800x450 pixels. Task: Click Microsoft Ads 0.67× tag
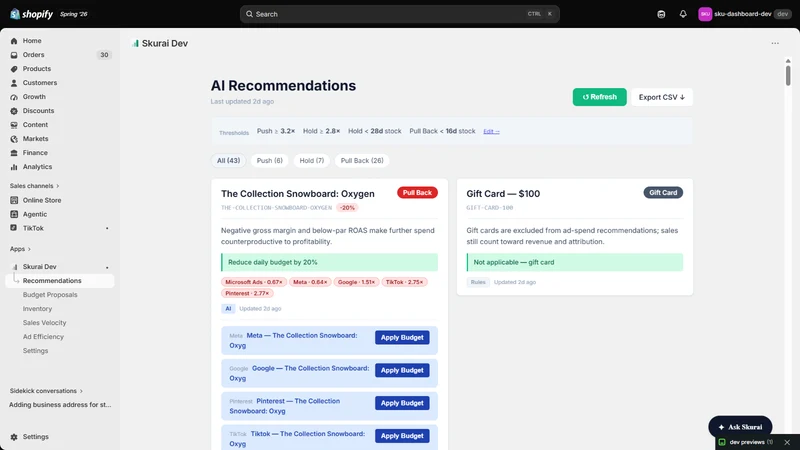[254, 282]
